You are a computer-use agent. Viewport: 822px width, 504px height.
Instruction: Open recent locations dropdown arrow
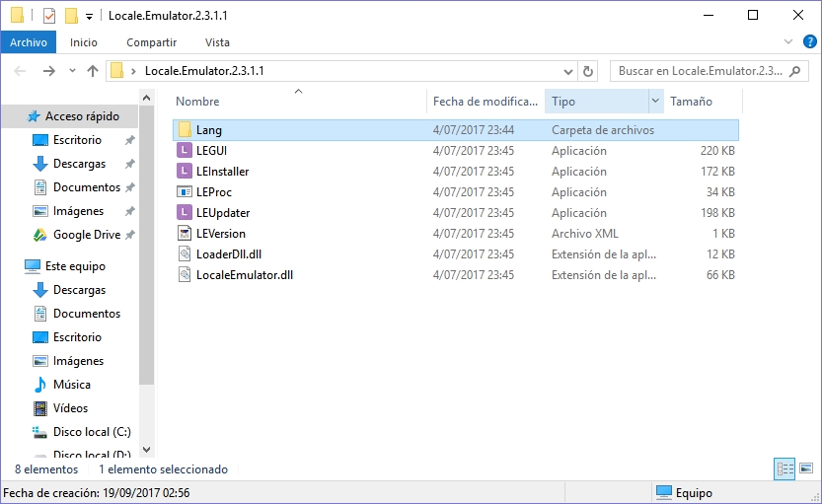(x=72, y=71)
